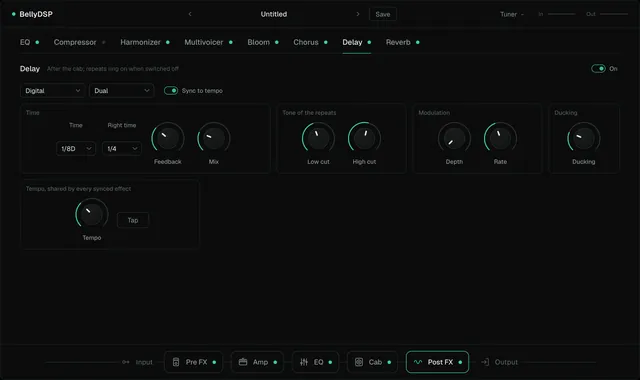Toggle the Bloom tab enable dot
Screen dimensions: 640x380
tap(277, 42)
